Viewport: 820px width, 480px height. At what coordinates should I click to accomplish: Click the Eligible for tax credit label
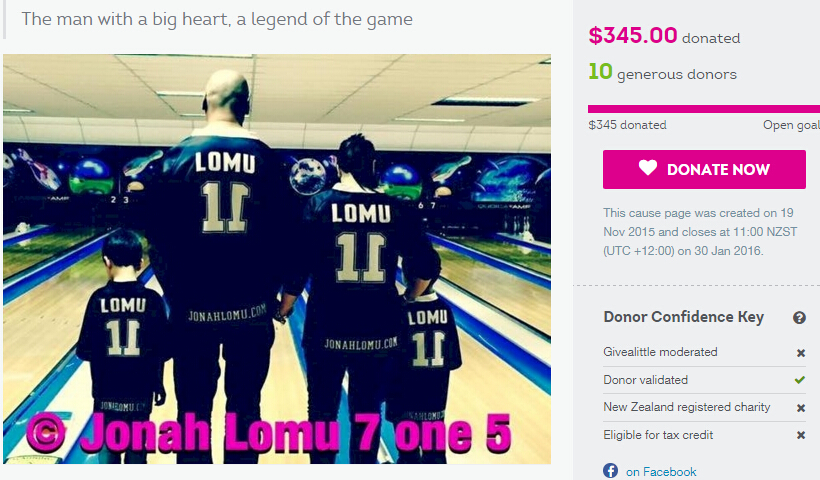658,435
